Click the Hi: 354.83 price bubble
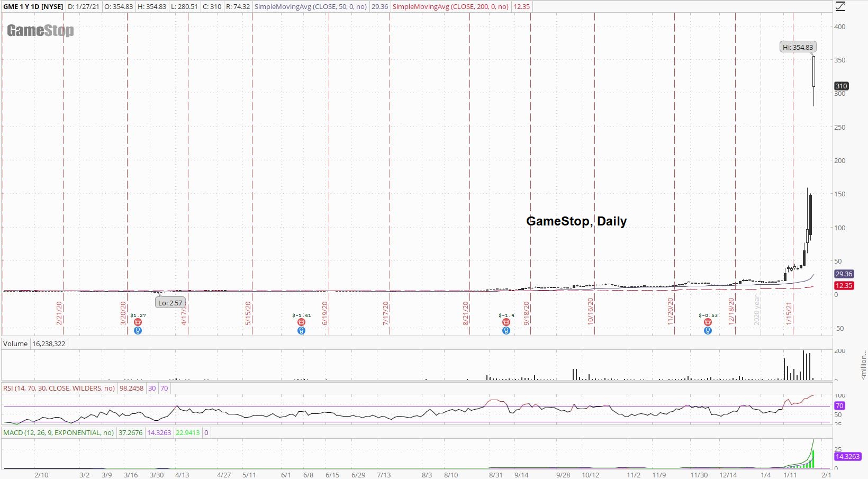The image size is (868, 479). coord(798,47)
